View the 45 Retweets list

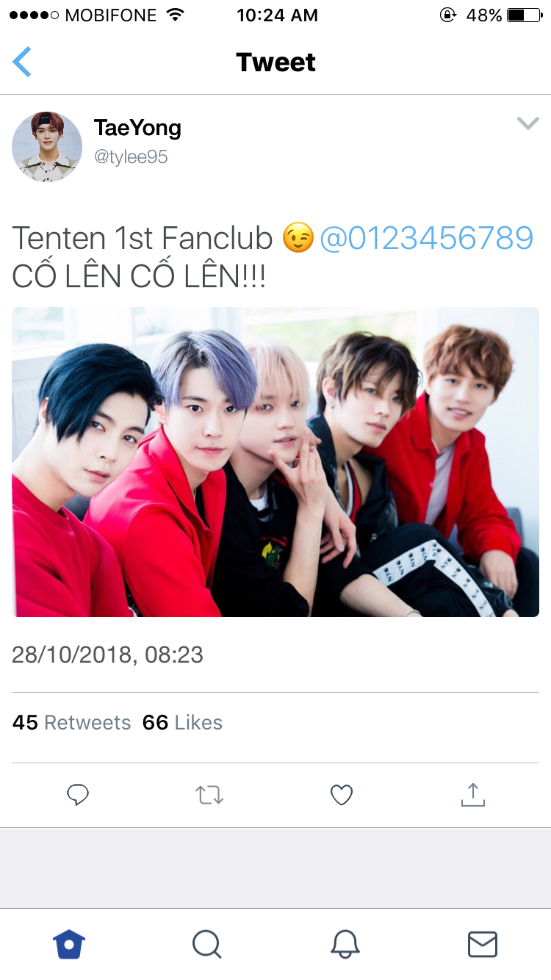(71, 723)
